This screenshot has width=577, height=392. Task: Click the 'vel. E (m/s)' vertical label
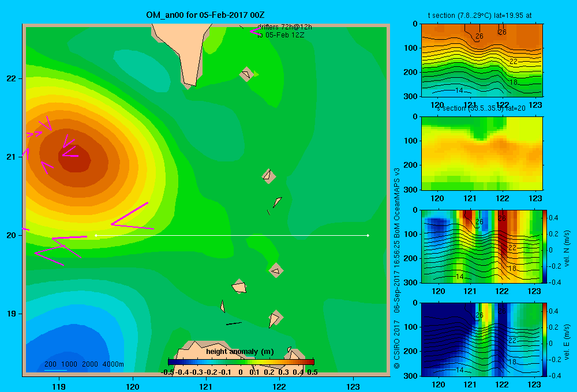click(567, 342)
